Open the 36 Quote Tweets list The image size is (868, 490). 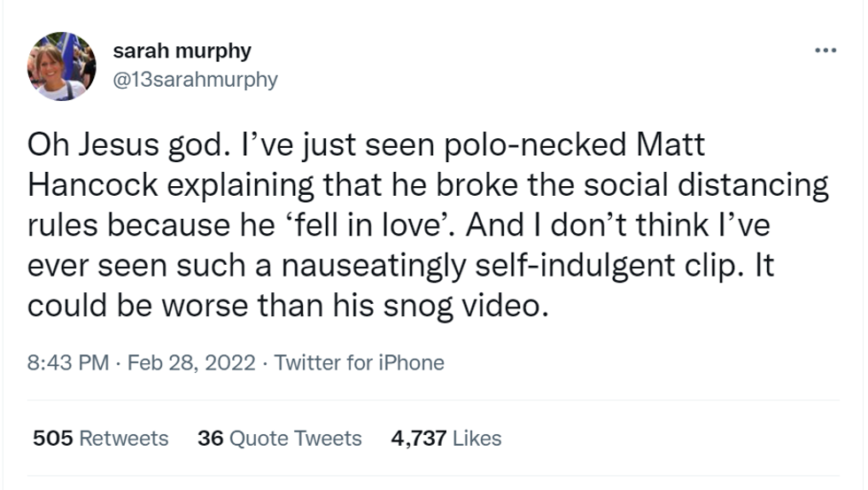coord(280,439)
